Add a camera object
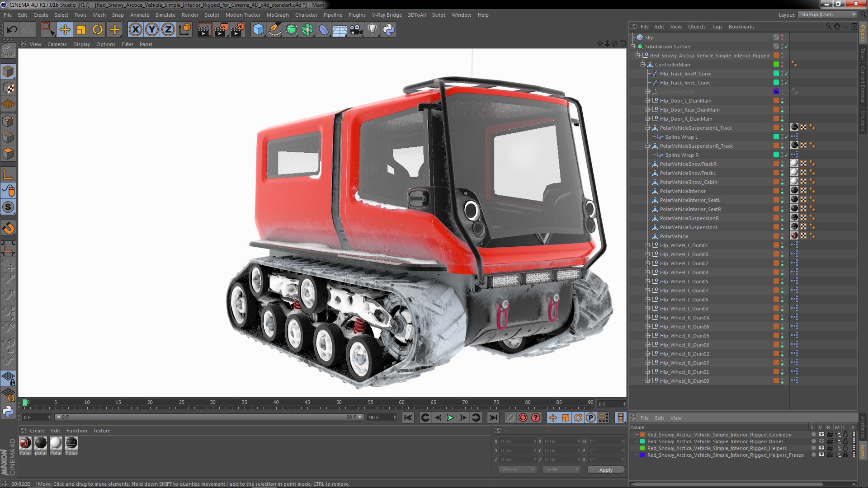The height and width of the screenshot is (488, 868). (356, 30)
